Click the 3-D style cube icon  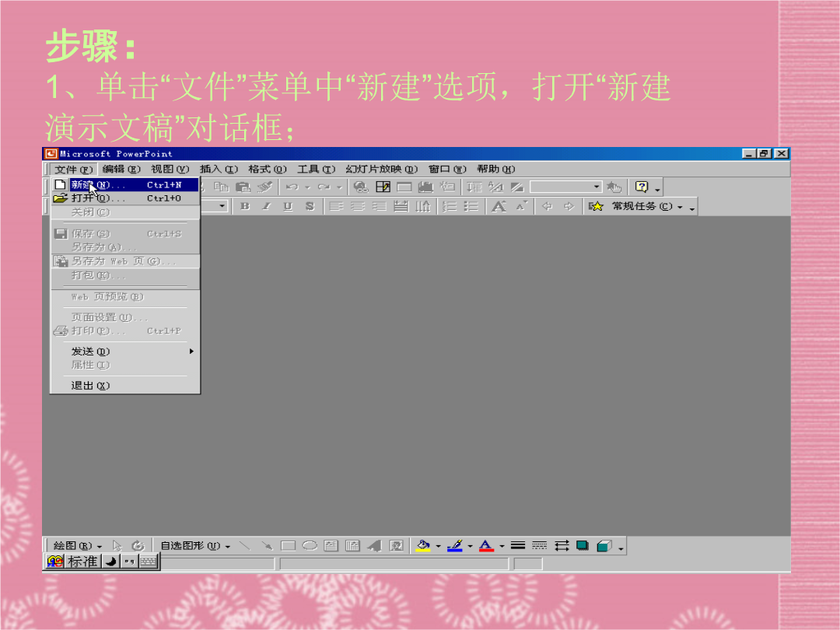pyautogui.click(x=604, y=546)
